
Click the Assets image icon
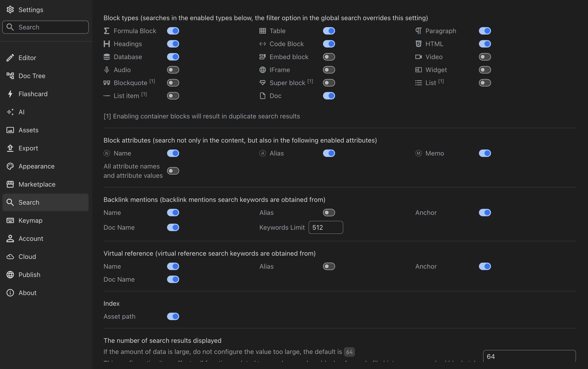click(x=10, y=130)
